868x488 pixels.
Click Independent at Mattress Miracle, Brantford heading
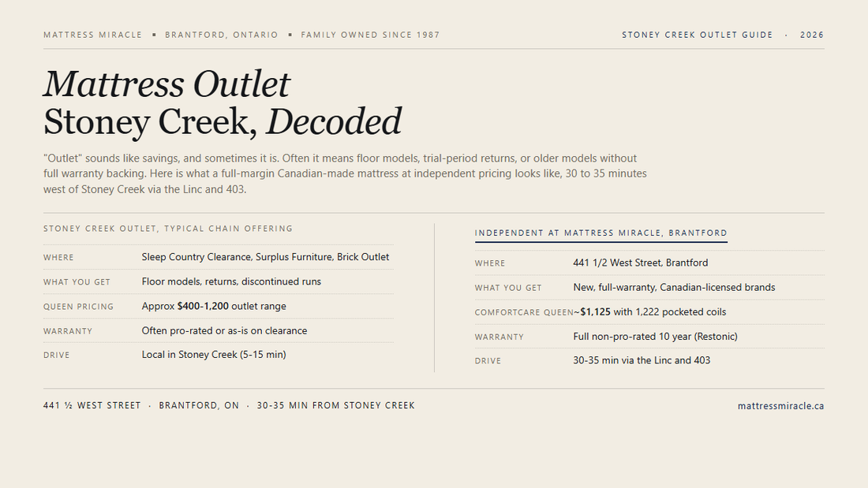coord(601,233)
